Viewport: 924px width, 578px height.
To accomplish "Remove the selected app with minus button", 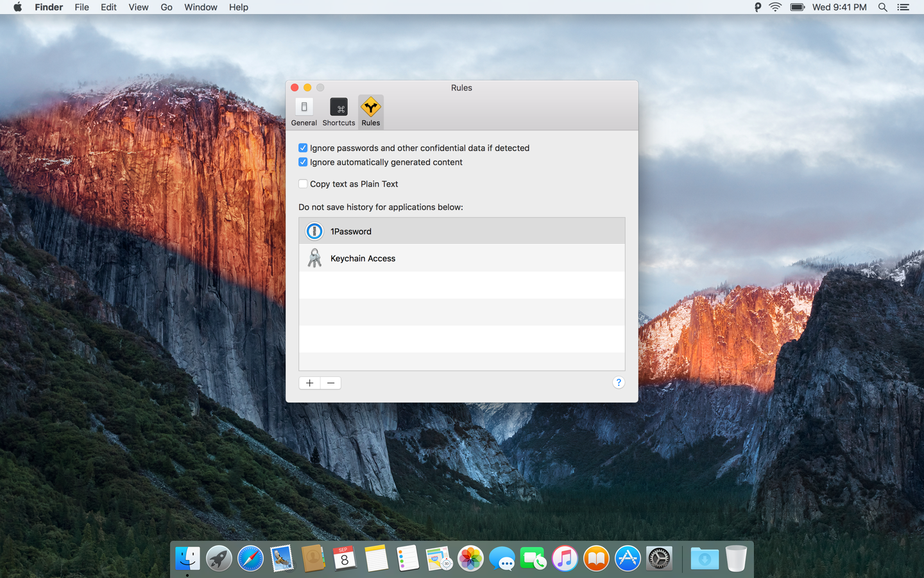I will click(x=330, y=383).
